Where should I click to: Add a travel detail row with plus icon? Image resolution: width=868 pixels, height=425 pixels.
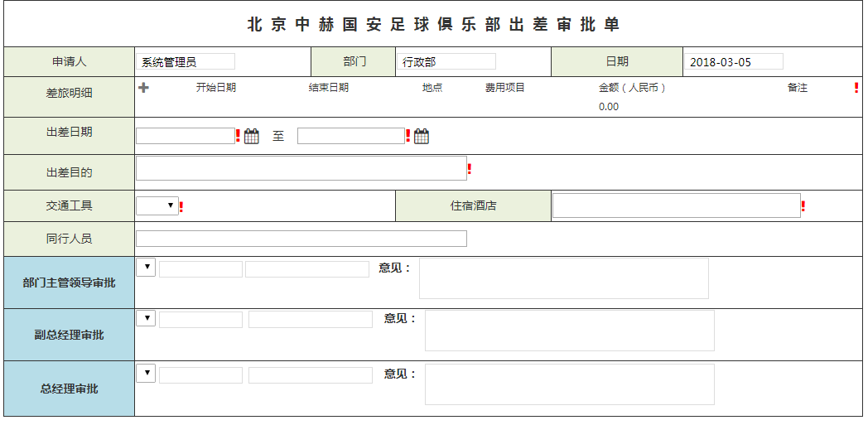coord(143,88)
